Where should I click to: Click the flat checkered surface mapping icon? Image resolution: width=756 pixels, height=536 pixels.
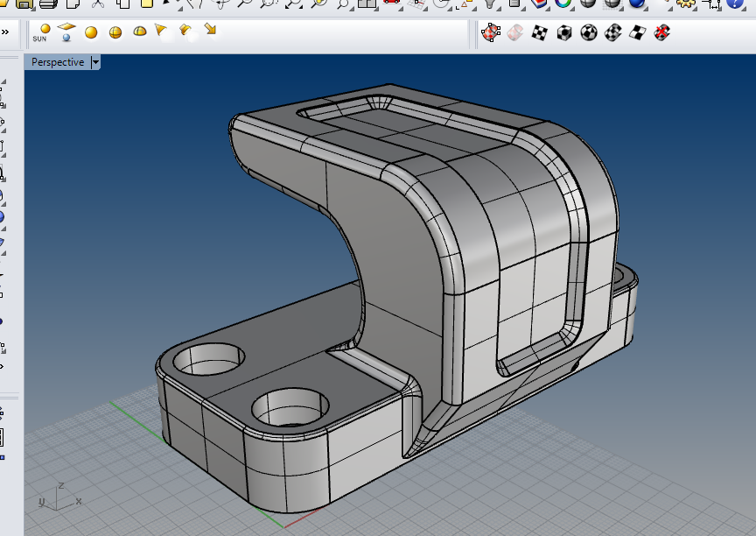(638, 33)
